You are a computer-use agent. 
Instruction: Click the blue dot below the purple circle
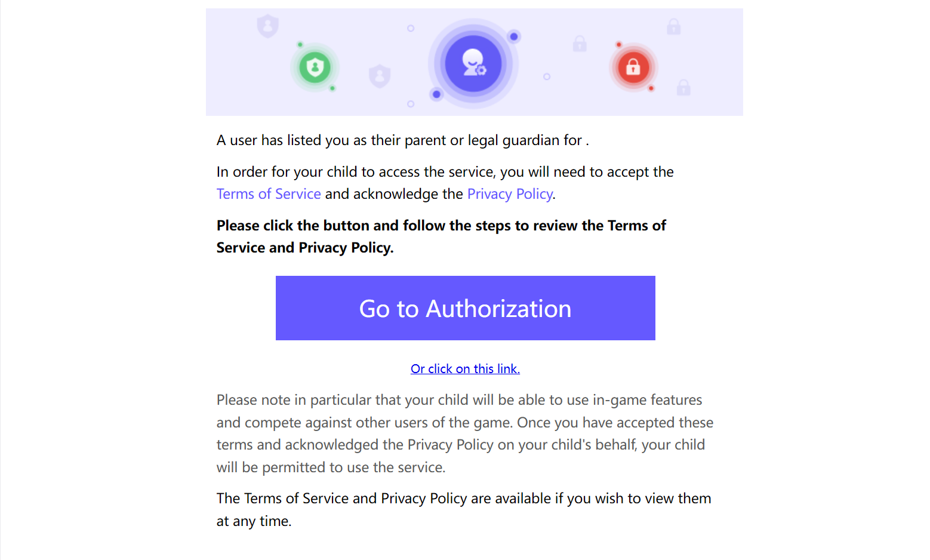tap(436, 94)
